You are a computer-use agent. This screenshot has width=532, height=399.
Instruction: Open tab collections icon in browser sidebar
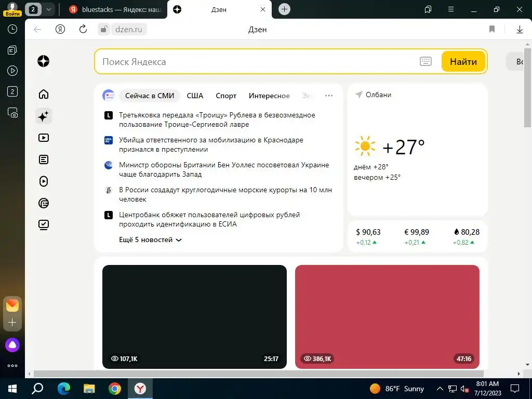click(x=12, y=50)
